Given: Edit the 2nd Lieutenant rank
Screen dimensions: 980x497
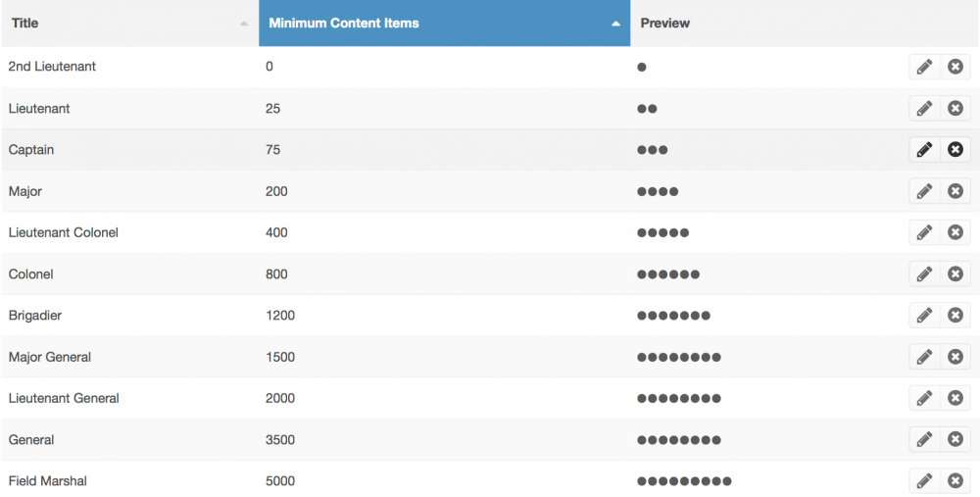Looking at the screenshot, I should coord(924,67).
